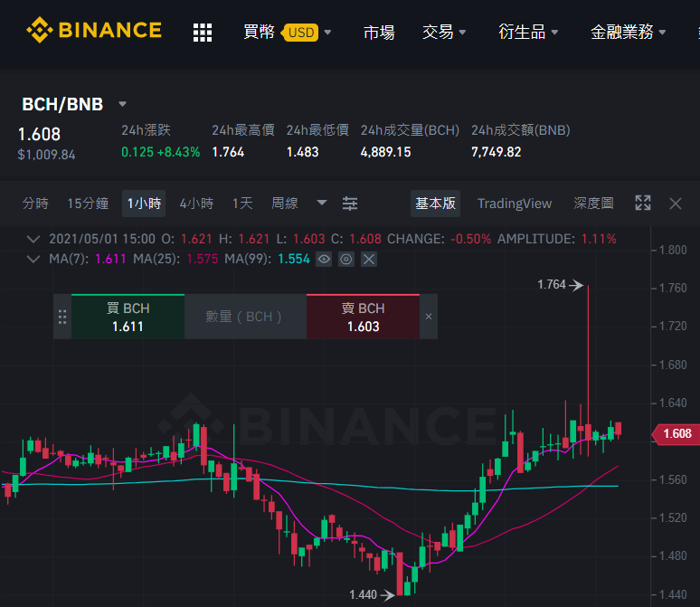
Task: Click the Binance logo
Action: coord(94,30)
